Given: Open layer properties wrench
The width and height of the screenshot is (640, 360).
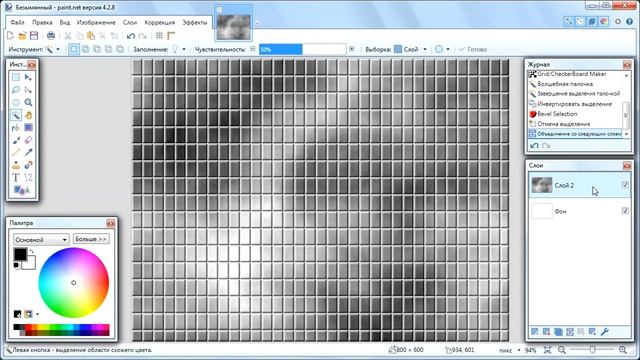Looking at the screenshot, I should 604,332.
